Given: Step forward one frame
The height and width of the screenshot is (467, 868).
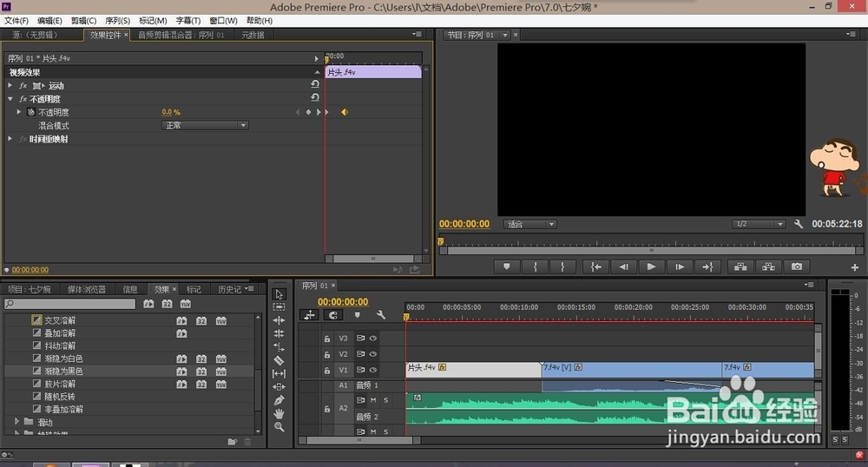Looking at the screenshot, I should (680, 266).
